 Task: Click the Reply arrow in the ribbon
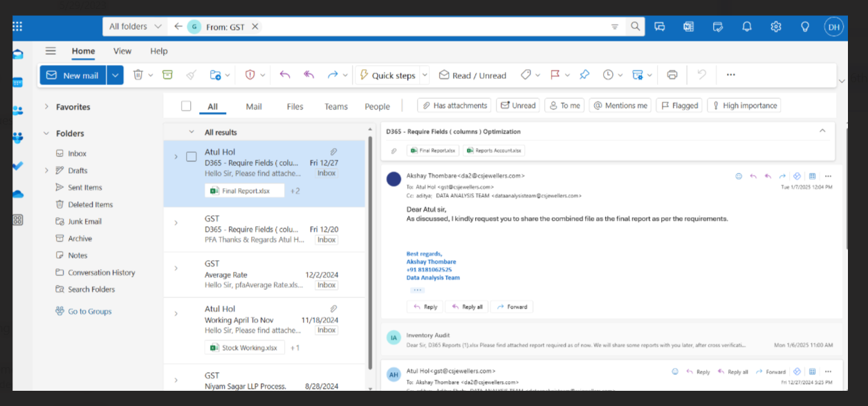tap(285, 75)
